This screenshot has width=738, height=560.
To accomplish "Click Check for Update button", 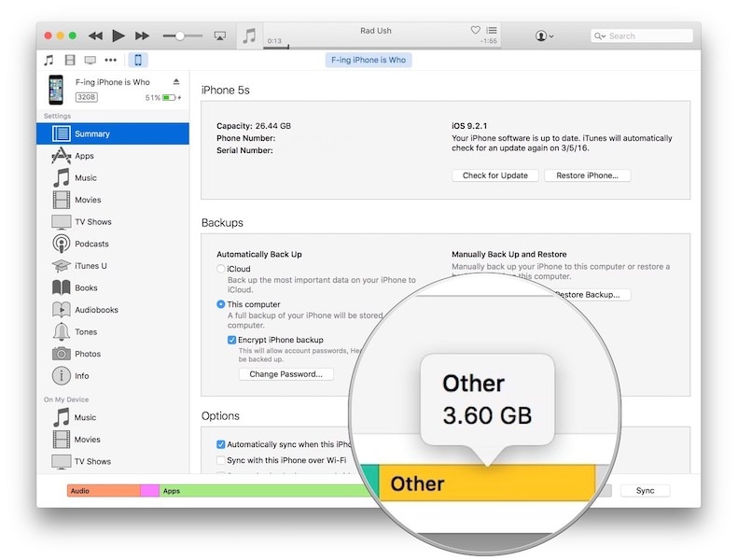I will tap(495, 175).
